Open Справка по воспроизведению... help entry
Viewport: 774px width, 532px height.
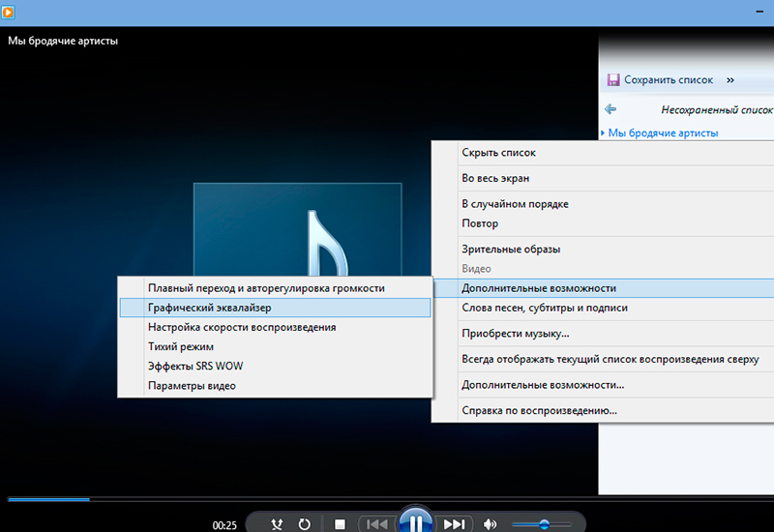(539, 410)
